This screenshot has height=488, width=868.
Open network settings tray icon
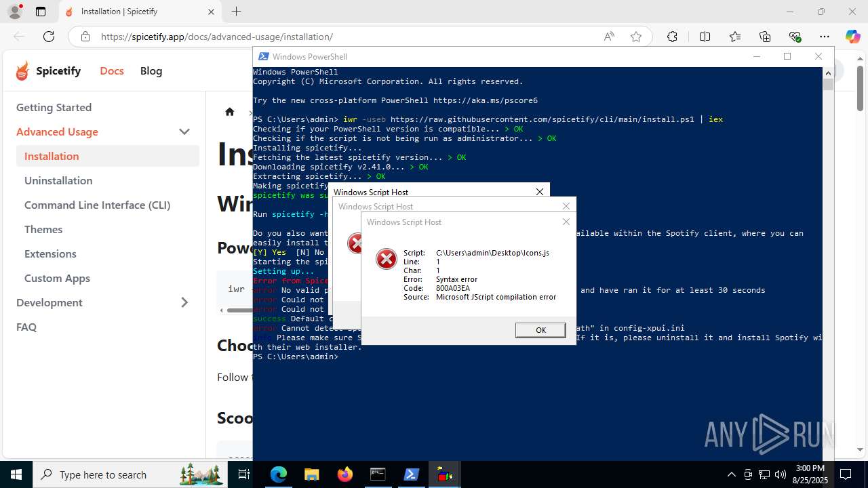click(764, 474)
